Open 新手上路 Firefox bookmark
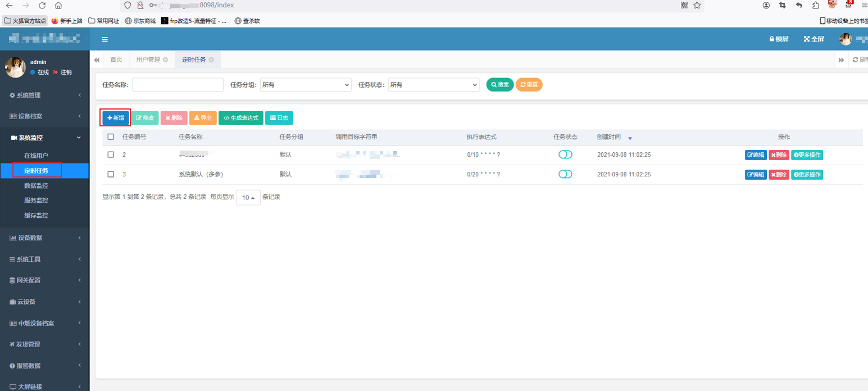The image size is (868, 391). (x=67, y=21)
